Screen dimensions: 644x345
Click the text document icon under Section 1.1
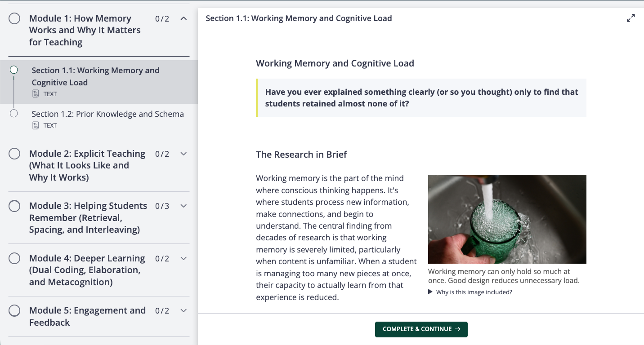tap(36, 94)
